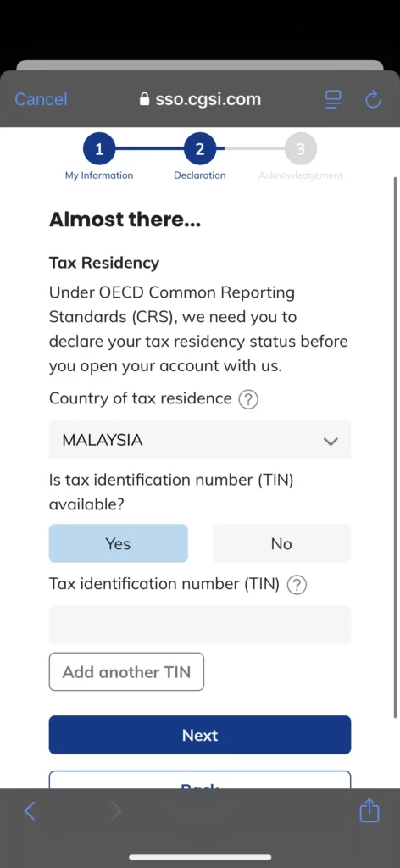Tap the reader view icon in address bar
This screenshot has width=400, height=868.
333,100
